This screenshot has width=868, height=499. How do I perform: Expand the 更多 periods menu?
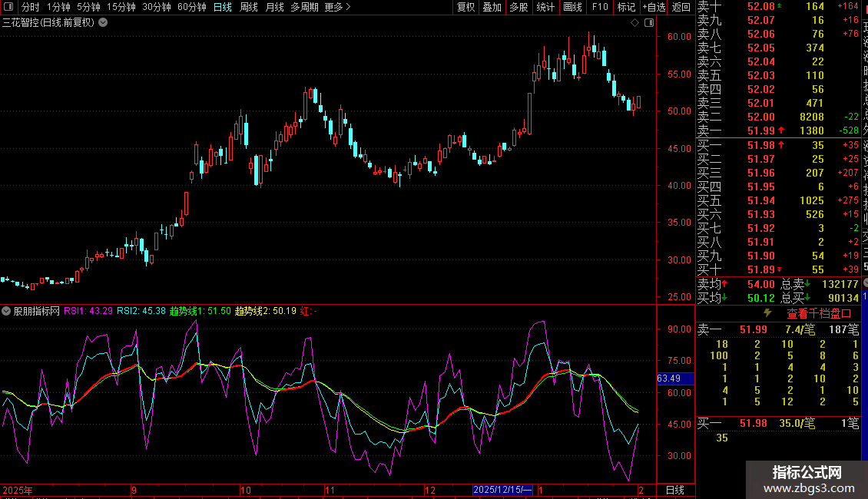[338, 7]
